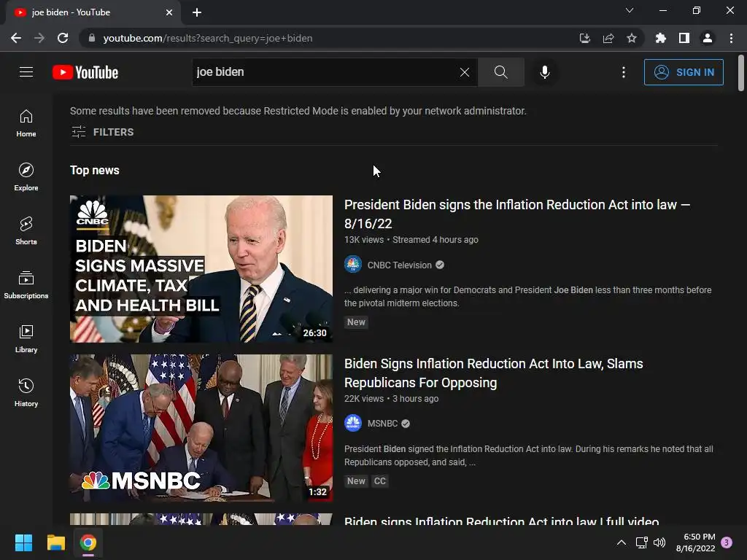Close the 'joe biden - YouTube' tab
Viewport: 747px width, 560px height.
click(169, 12)
